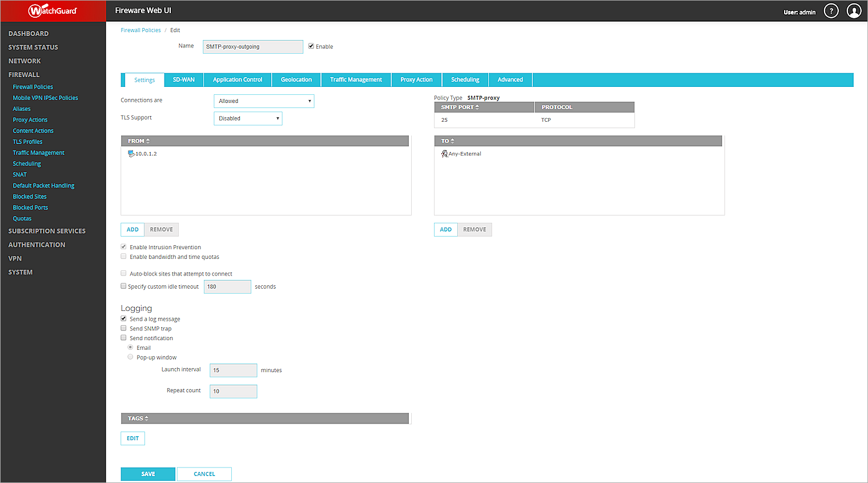Edit the policy Name text field

pyautogui.click(x=253, y=46)
